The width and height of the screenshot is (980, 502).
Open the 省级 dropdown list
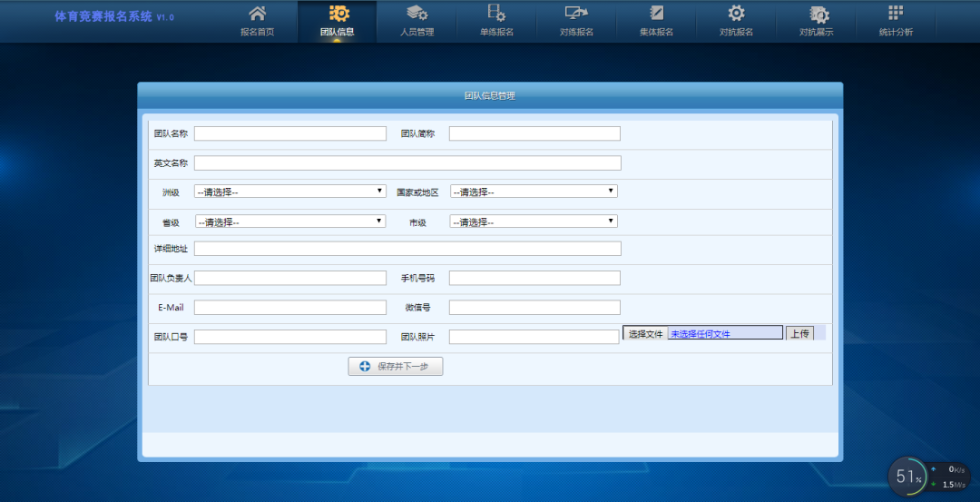click(290, 221)
